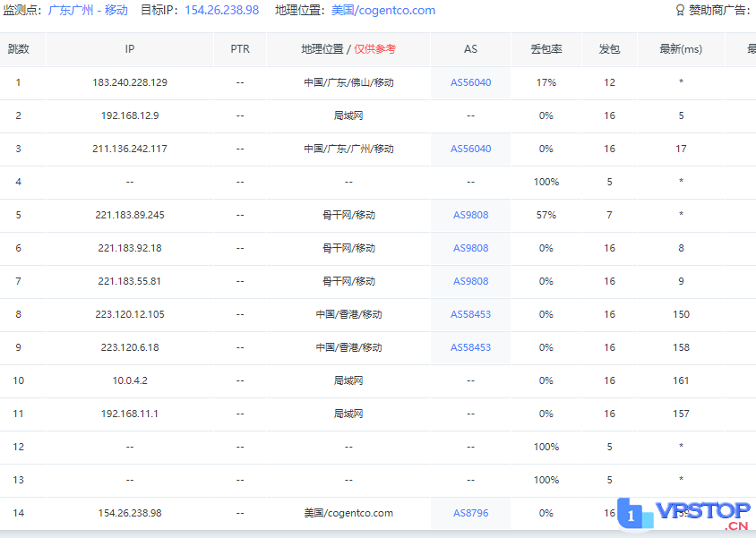Open the 广东广州 - 移动 monitoring point link
Viewport: 756px width, 538px height.
(88, 11)
